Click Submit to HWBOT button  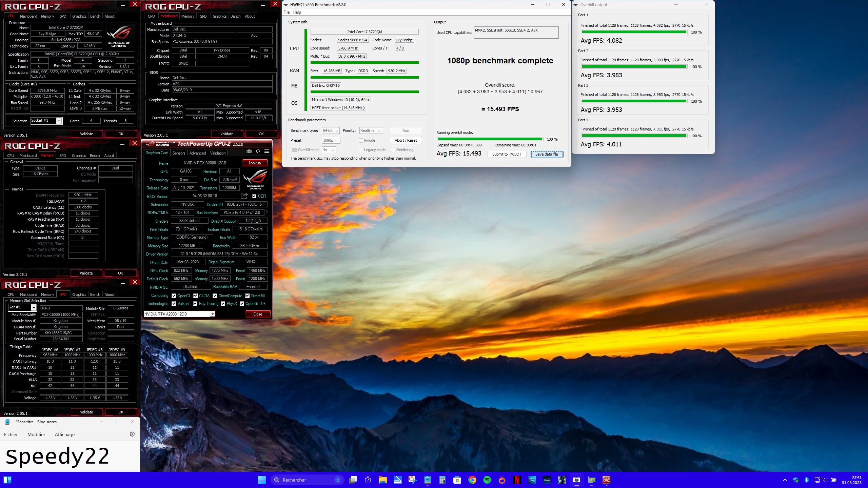[x=507, y=154]
